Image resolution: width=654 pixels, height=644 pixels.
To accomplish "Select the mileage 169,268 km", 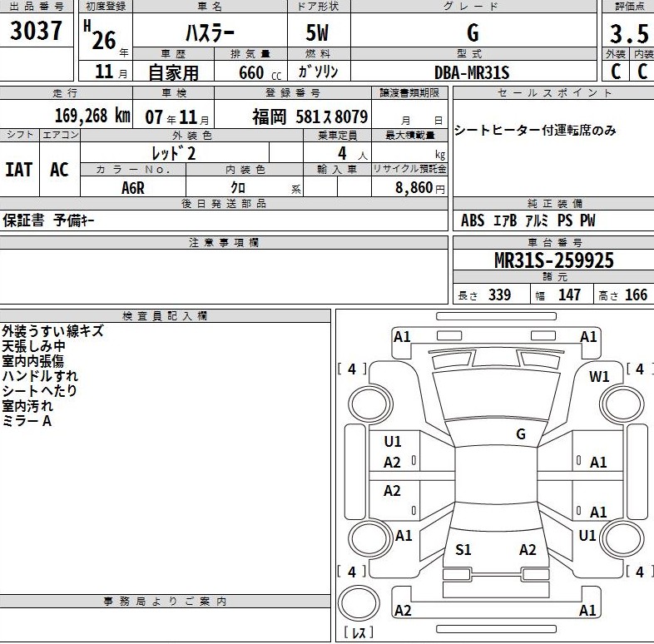I will (92, 116).
